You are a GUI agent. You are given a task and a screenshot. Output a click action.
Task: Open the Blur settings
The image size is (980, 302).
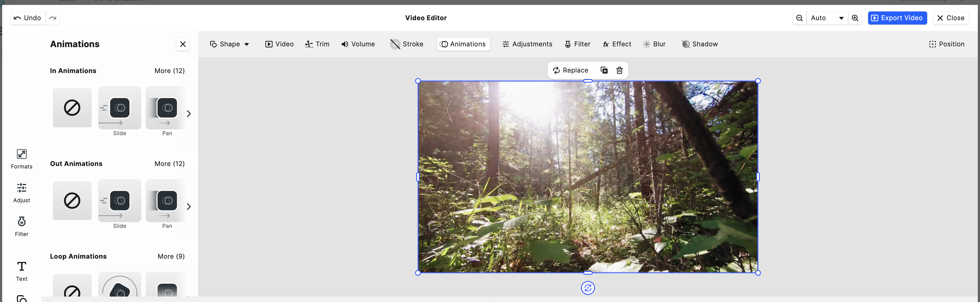(654, 44)
